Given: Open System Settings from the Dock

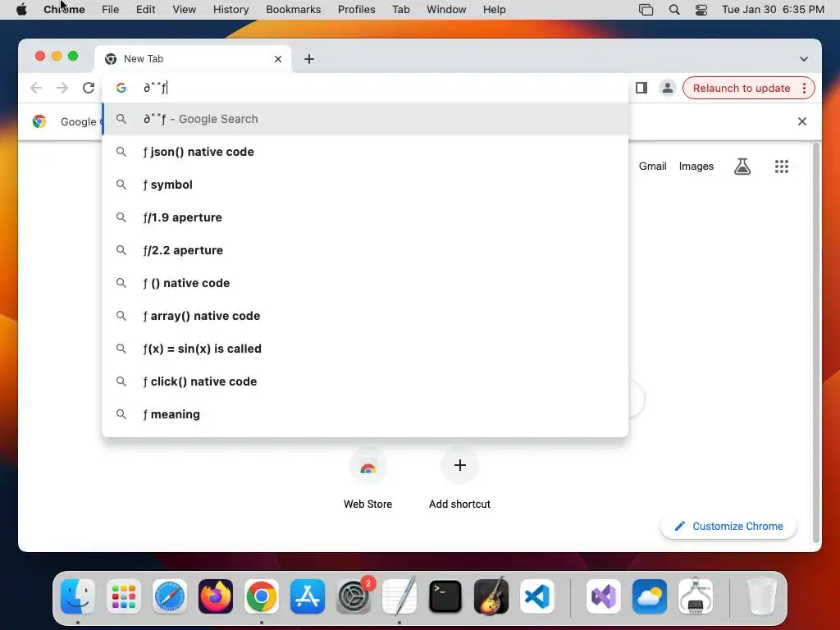Looking at the screenshot, I should [354, 596].
